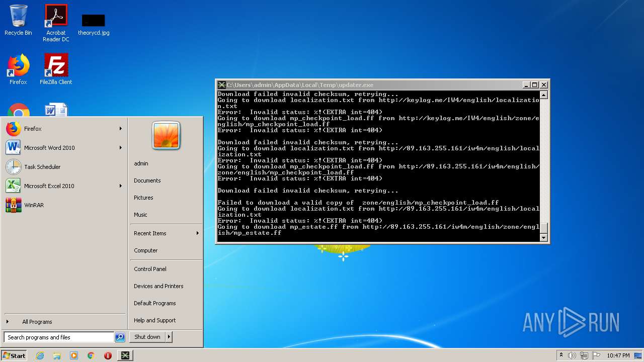Open Internet Explorer from taskbar
Viewport: 644px width, 362px height.
40,355
